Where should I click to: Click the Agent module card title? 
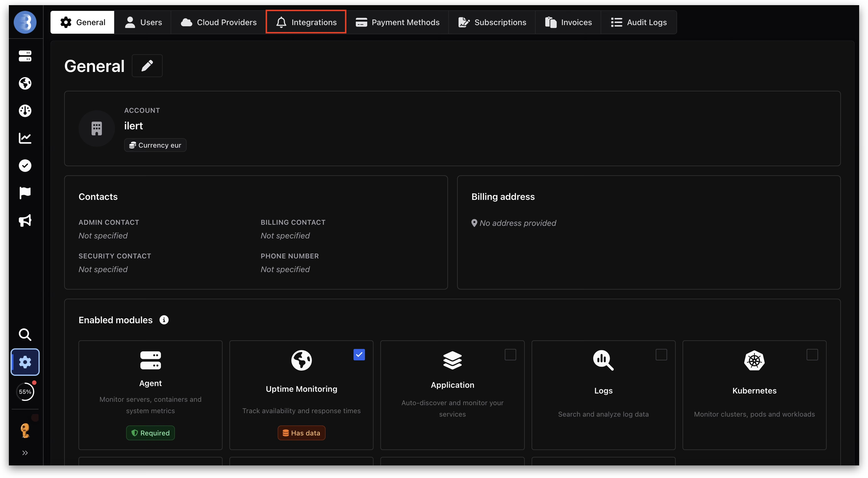point(150,383)
